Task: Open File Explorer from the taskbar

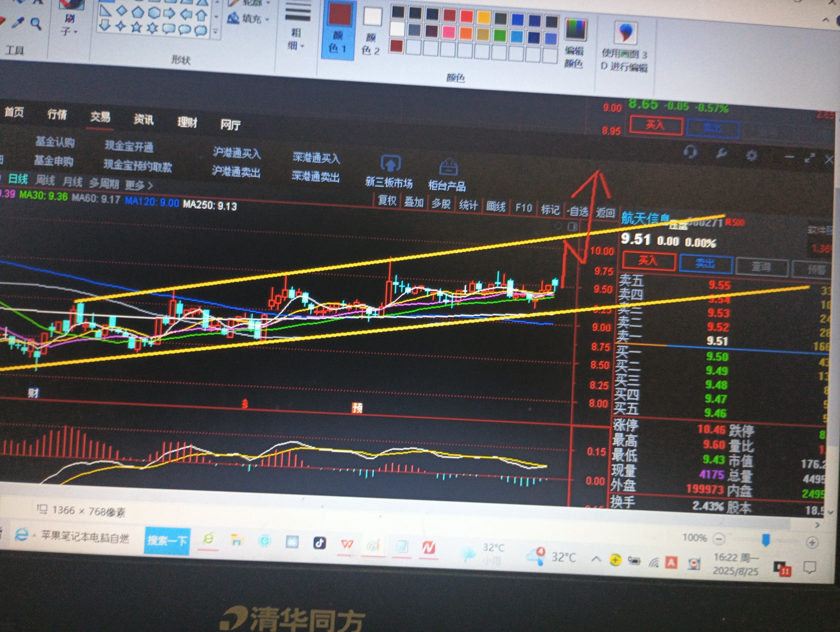Action: [237, 540]
